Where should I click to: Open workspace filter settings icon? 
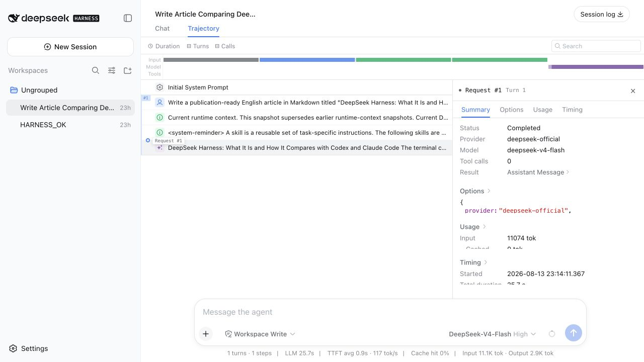[112, 70]
